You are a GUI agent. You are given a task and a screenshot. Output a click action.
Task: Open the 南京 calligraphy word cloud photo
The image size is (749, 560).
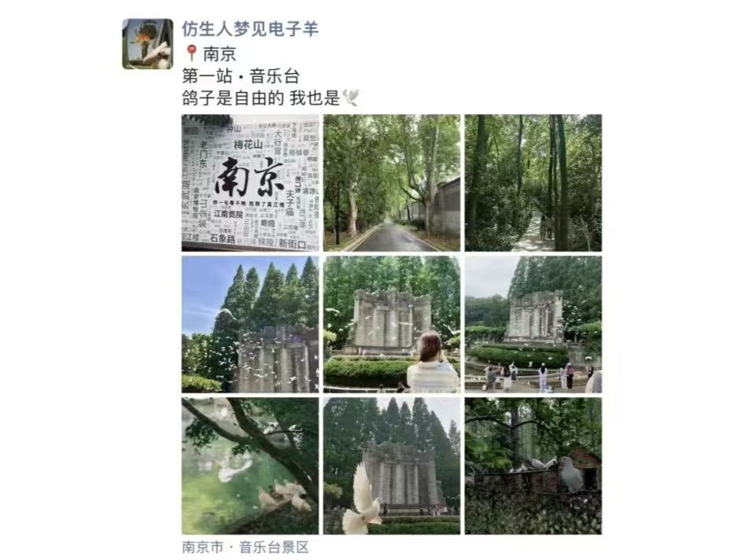(x=250, y=182)
